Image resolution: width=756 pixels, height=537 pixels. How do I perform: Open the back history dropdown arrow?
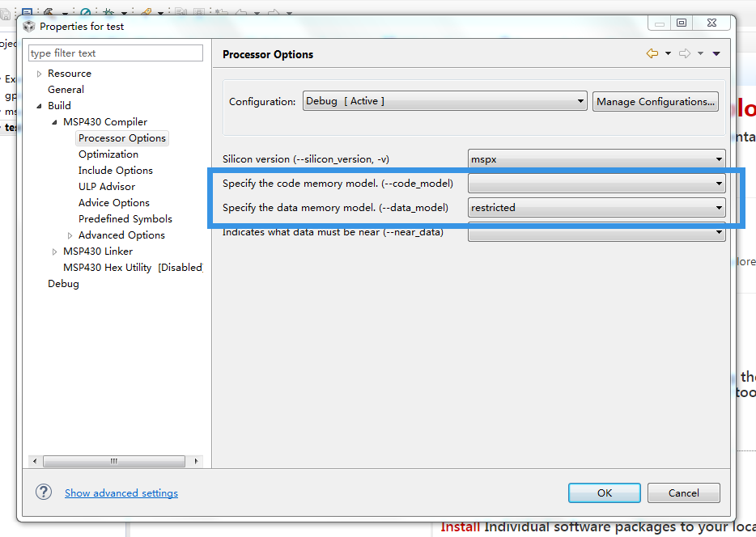[668, 53]
